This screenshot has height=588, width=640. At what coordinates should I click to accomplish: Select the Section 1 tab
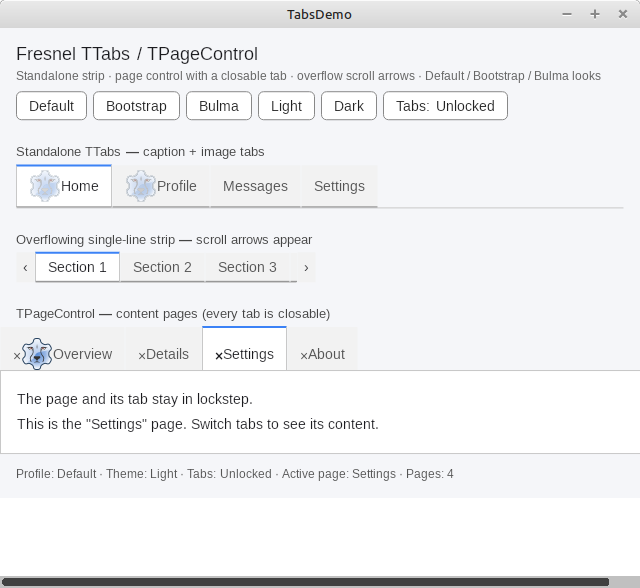[77, 267]
